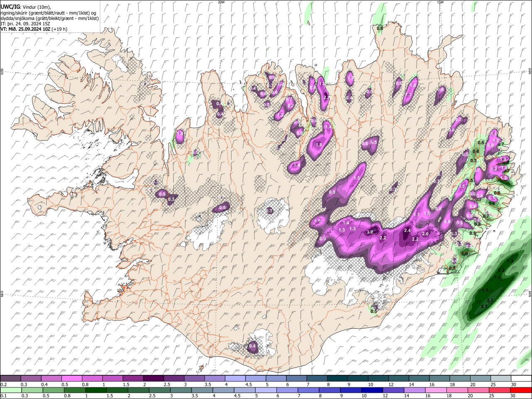Click the '1.9' value on east coast
Image resolution: width=532 pixels, height=399 pixels.
tap(504, 159)
